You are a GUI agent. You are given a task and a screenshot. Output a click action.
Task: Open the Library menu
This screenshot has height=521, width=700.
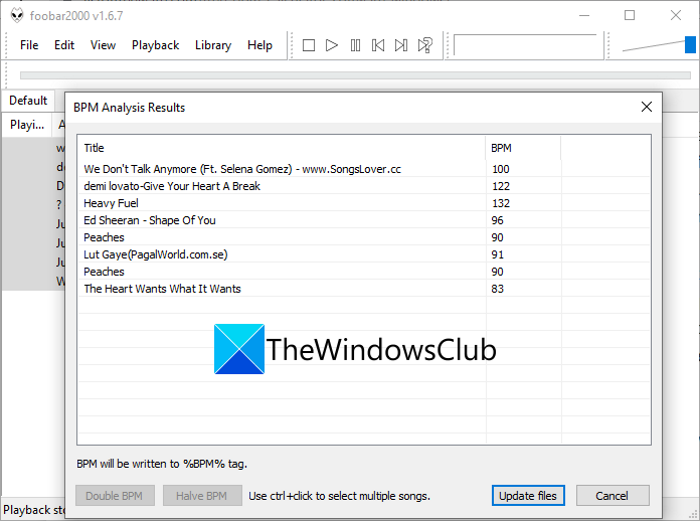coord(213,45)
